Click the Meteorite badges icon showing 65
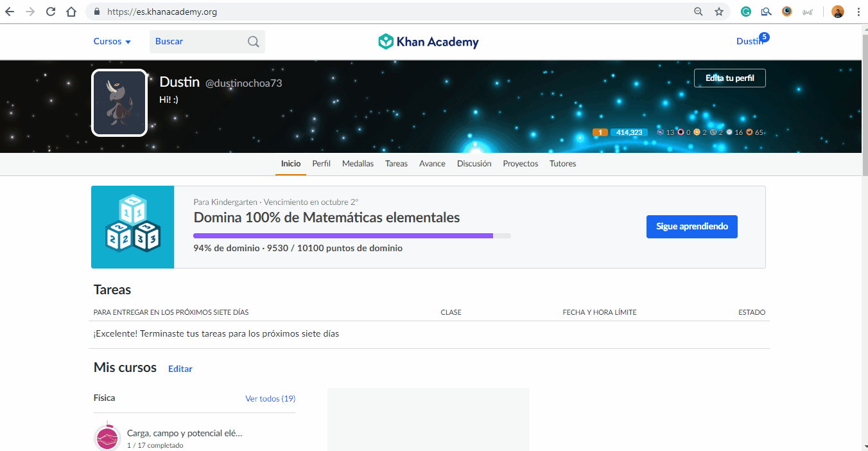868x451 pixels. (749, 132)
